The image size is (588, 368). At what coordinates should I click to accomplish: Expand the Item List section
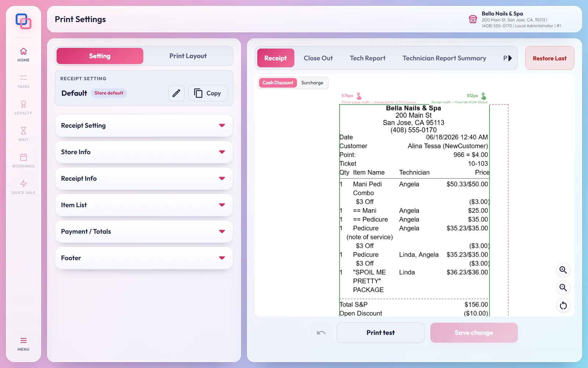(144, 205)
